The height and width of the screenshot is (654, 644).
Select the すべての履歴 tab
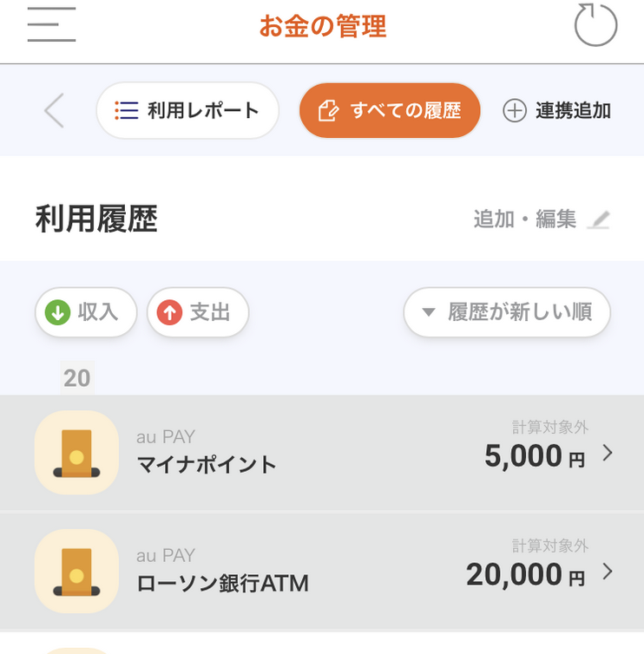[390, 110]
